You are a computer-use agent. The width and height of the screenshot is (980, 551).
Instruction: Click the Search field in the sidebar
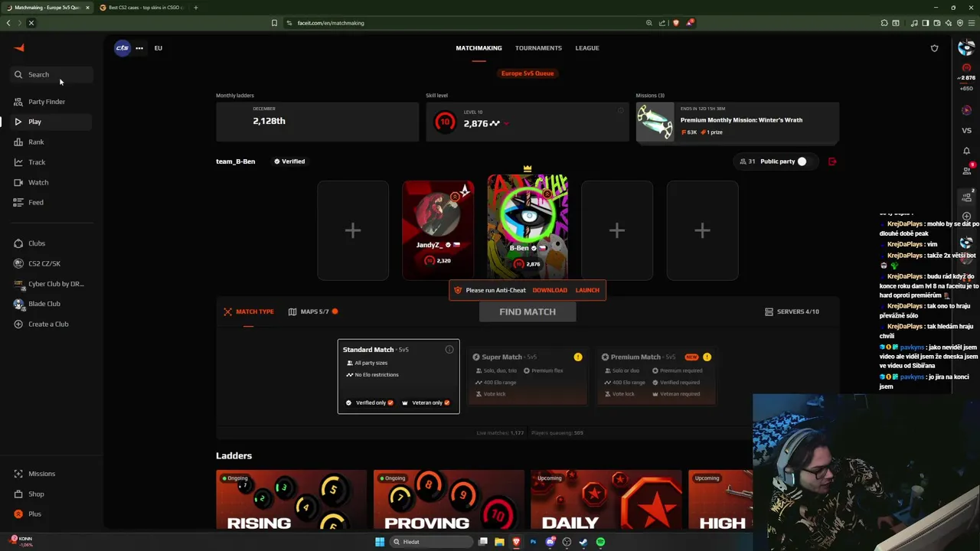51,74
